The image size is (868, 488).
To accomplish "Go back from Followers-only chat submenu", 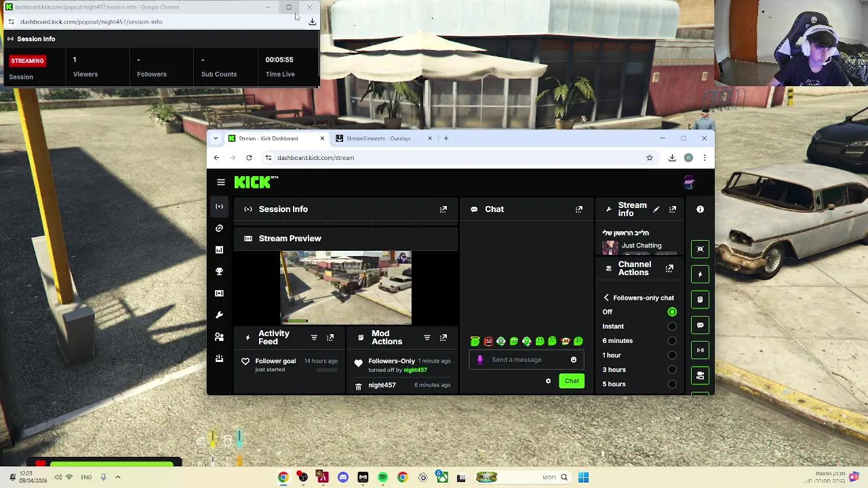I will pyautogui.click(x=606, y=298).
